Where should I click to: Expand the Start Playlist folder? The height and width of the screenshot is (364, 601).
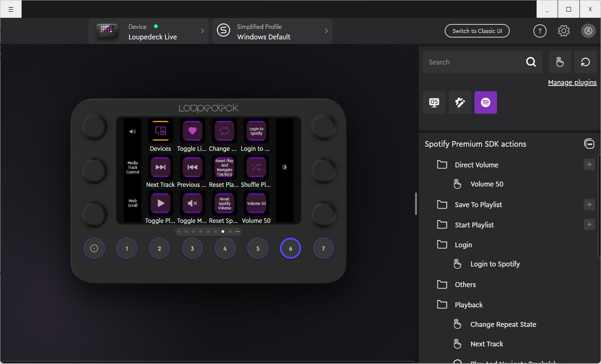point(442,225)
